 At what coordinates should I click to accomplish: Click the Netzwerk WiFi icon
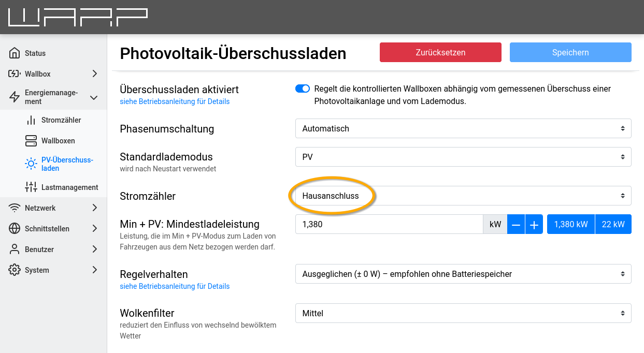(15, 208)
